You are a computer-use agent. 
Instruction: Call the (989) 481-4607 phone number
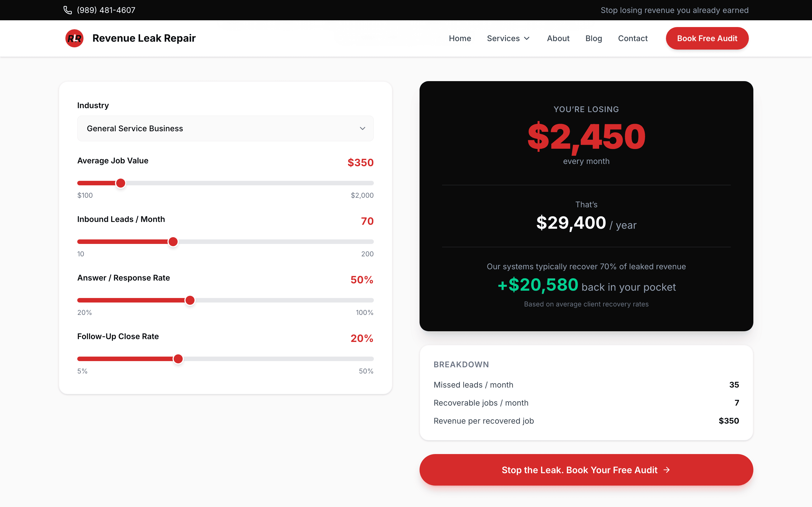pos(106,10)
